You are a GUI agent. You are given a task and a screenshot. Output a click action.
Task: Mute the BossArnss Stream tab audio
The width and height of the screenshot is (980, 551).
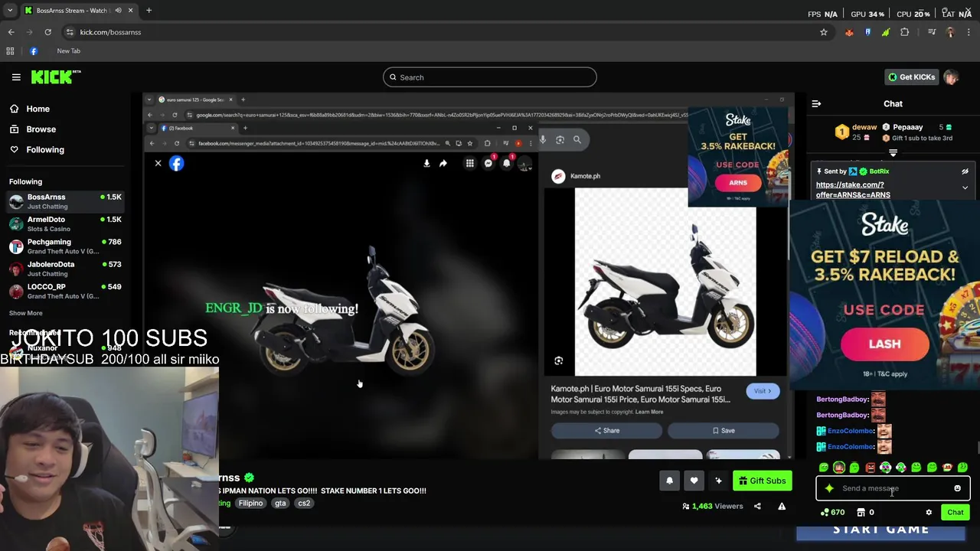(x=118, y=11)
